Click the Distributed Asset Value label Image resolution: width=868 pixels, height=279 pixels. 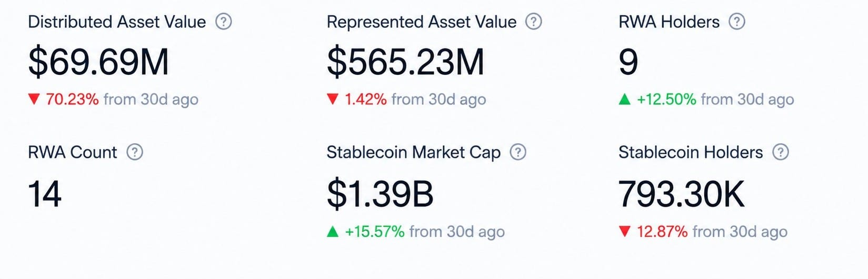click(x=117, y=22)
